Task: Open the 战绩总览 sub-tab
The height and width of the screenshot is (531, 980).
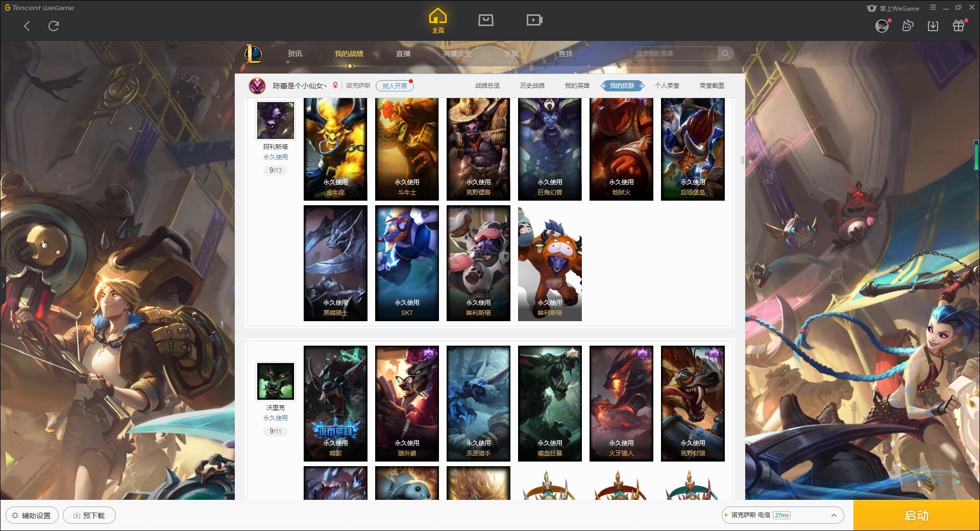Action: [x=487, y=86]
